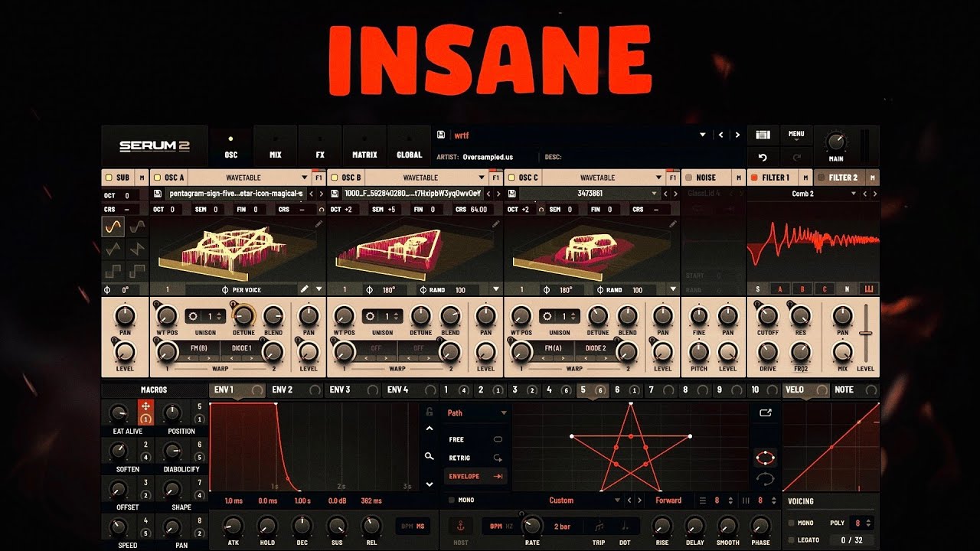
Task: Click OSC A F1 routing button
Action: (319, 178)
